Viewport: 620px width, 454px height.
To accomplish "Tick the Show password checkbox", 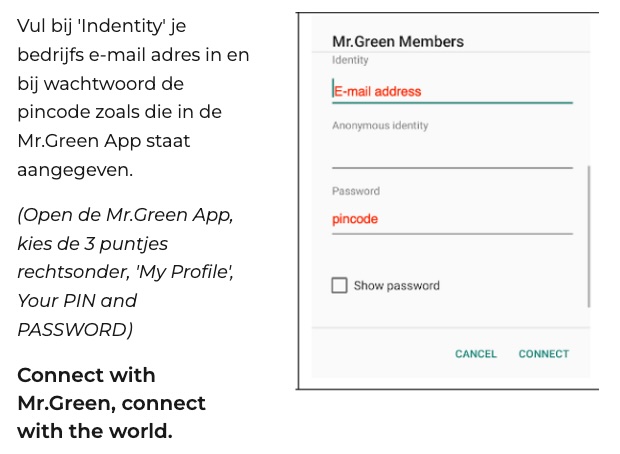I will pos(339,286).
